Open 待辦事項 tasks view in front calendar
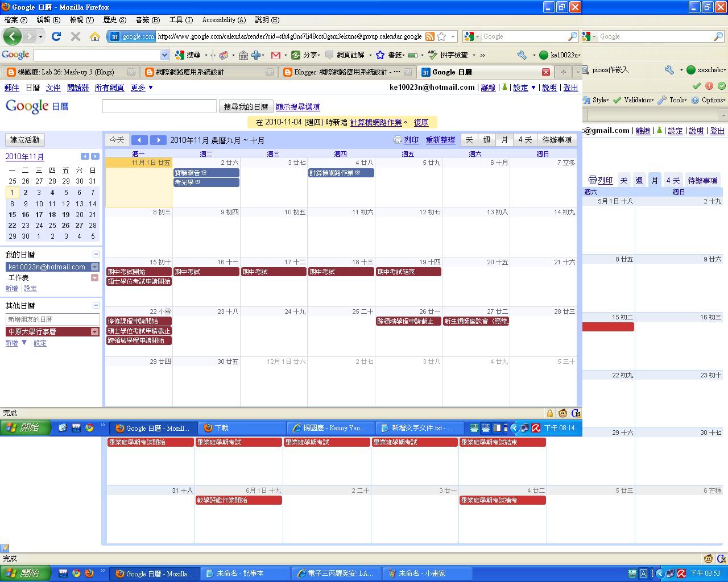Image resolution: width=728 pixels, height=582 pixels. [557, 140]
